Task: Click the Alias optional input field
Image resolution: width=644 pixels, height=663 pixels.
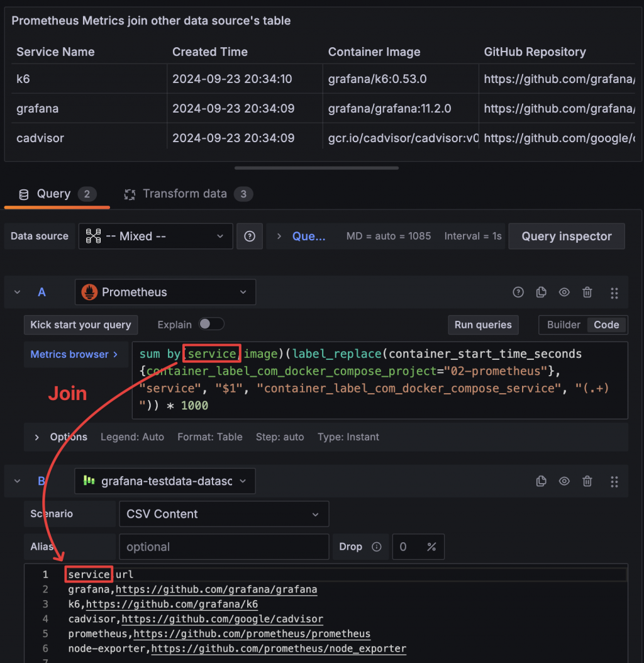Action: [x=224, y=547]
